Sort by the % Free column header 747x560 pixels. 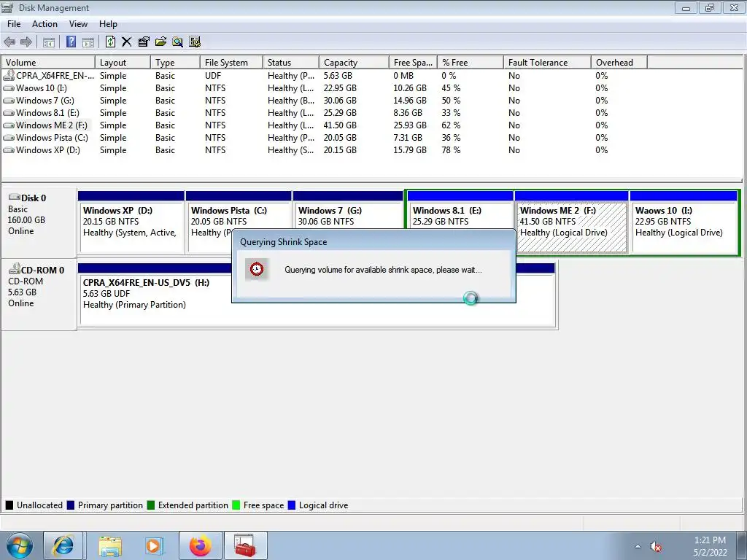(470, 63)
